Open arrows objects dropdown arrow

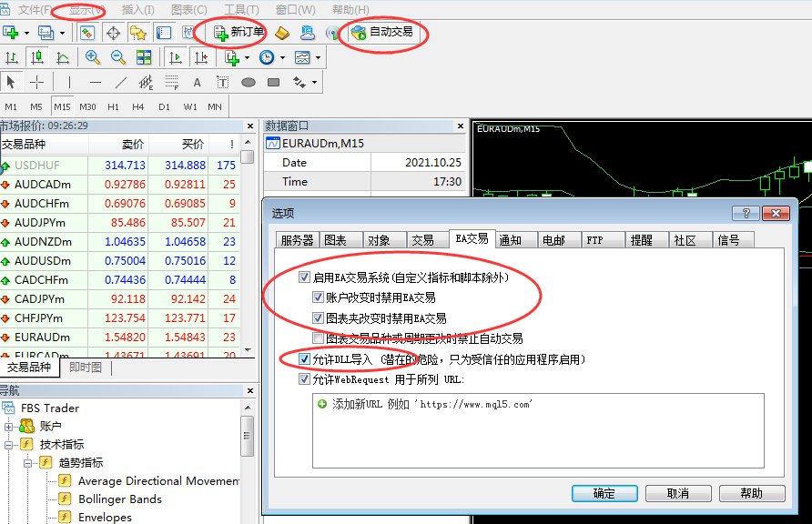click(314, 82)
